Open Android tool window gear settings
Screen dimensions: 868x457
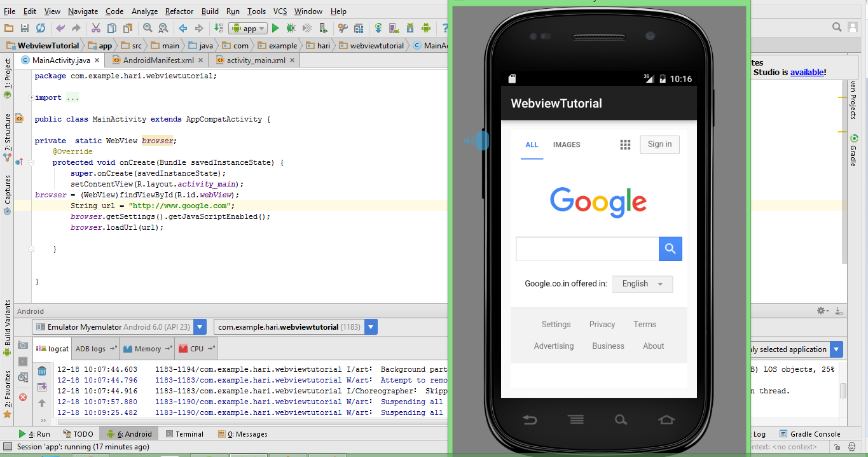(x=822, y=311)
